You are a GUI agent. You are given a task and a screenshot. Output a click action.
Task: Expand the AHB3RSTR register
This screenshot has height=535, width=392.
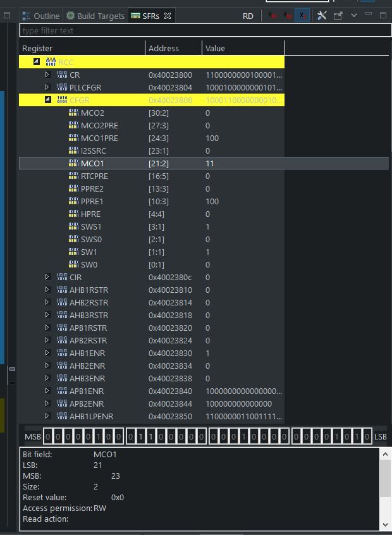click(47, 314)
